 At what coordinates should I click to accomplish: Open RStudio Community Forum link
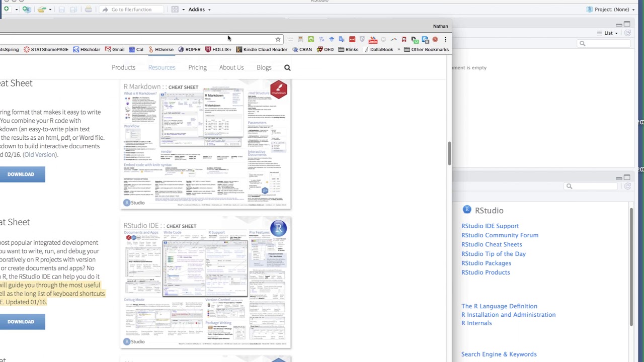(x=500, y=235)
